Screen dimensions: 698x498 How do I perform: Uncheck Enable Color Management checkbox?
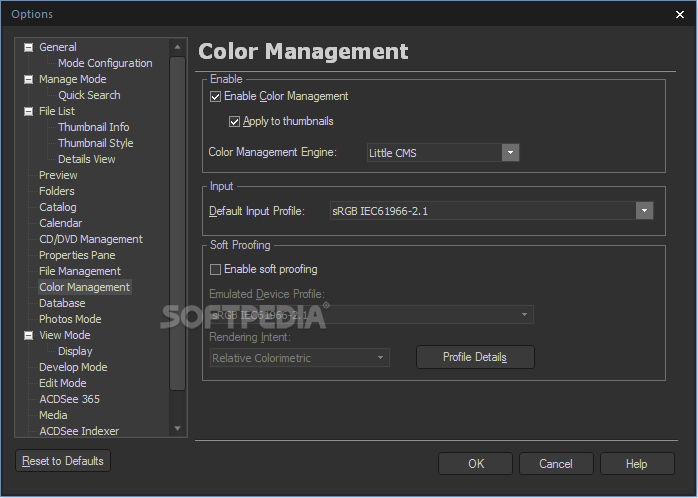point(215,97)
